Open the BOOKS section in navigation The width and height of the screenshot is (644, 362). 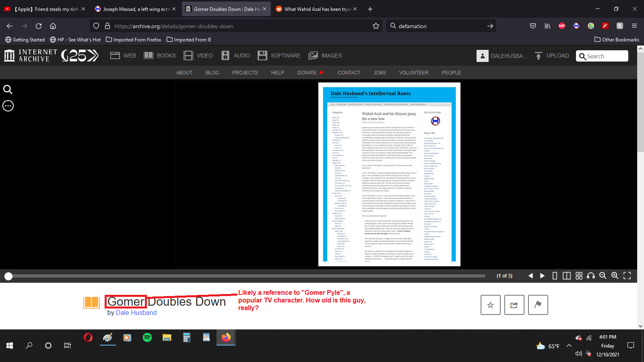pos(160,56)
